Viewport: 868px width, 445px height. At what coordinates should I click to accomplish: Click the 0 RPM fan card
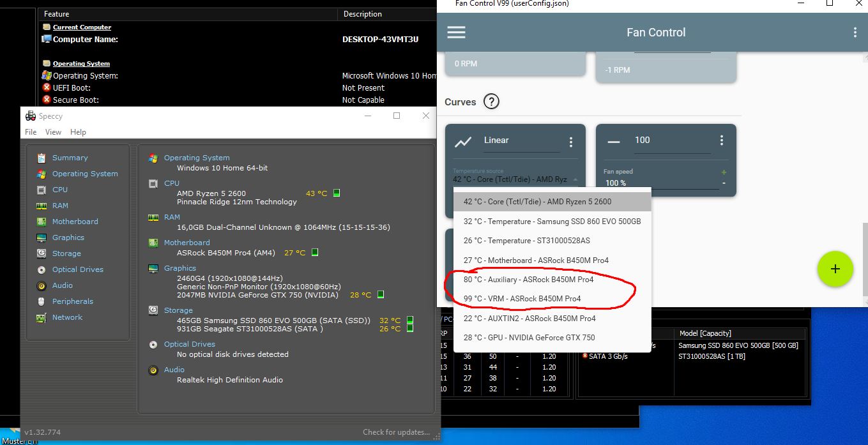tap(515, 63)
